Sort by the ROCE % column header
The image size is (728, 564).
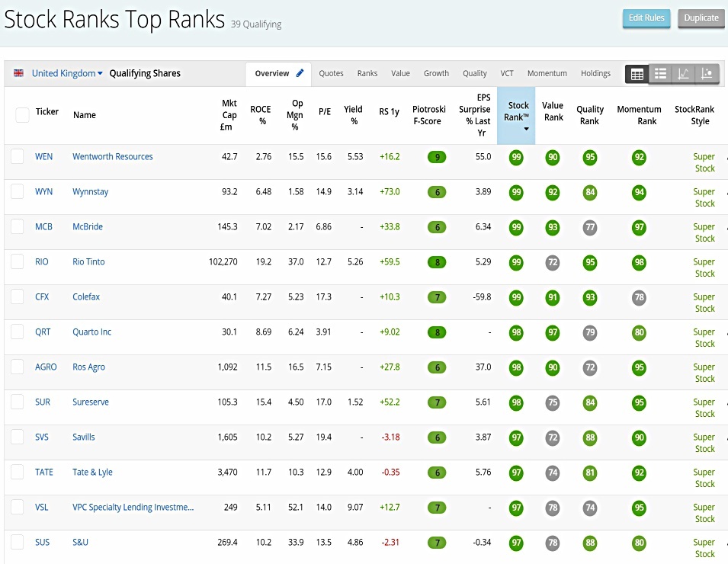(x=261, y=115)
